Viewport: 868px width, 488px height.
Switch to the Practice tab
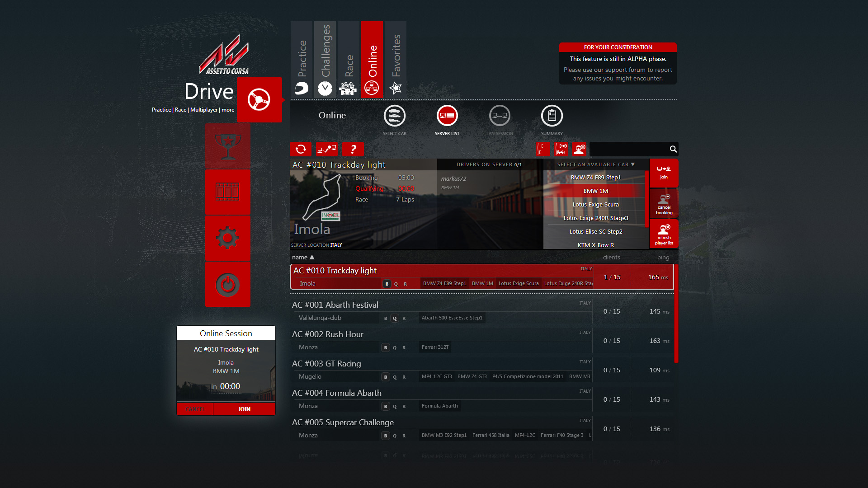pos(302,59)
